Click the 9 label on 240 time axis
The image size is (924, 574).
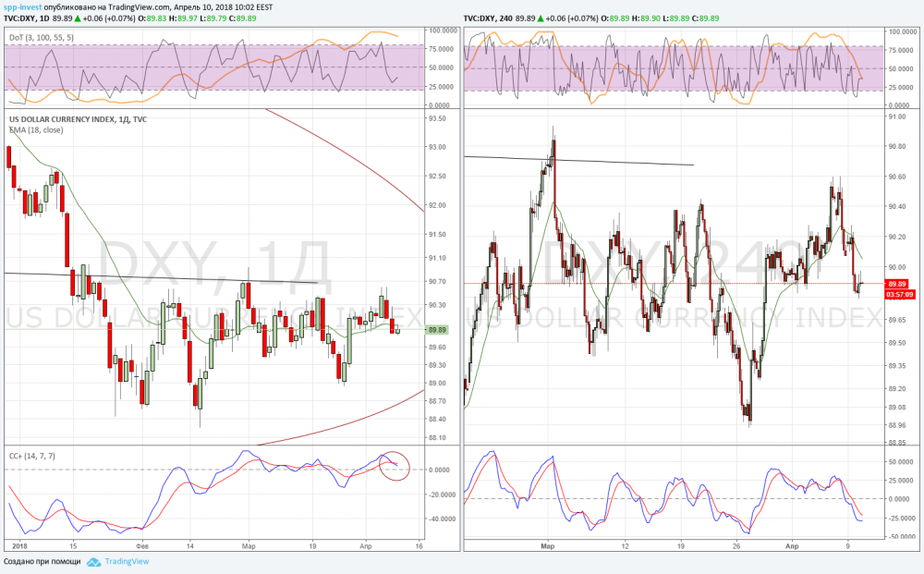pos(848,546)
